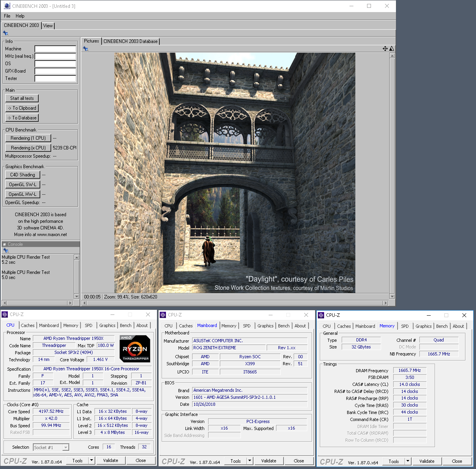Screen dimensions: 476x469
Task: Open Tools dropdown arrow in Memory CPU-Z window
Action: [x=408, y=461]
